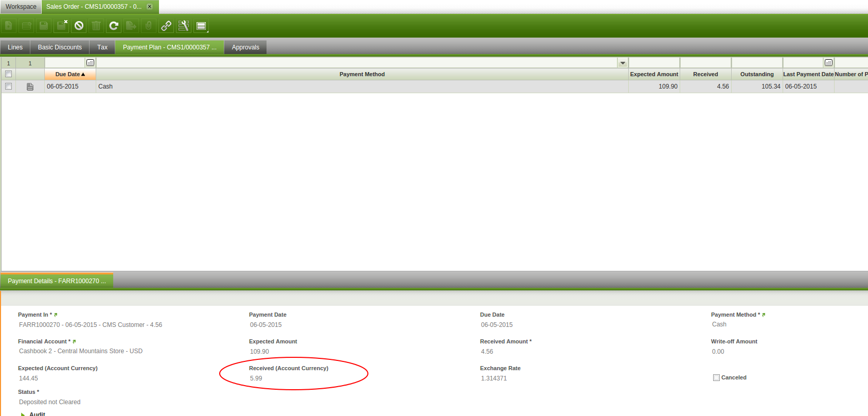Click the Last Payment Date filter field
The image size is (868, 416).
tap(803, 63)
